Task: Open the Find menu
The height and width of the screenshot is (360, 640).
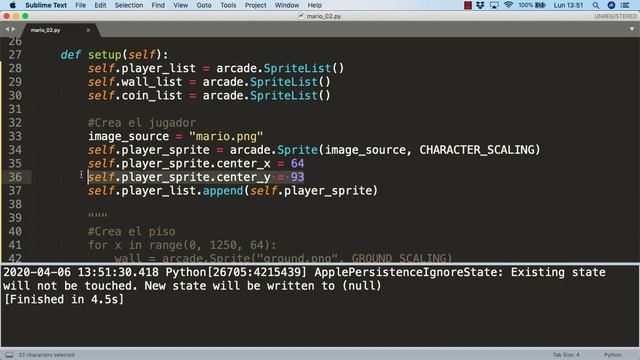Action: (158, 5)
